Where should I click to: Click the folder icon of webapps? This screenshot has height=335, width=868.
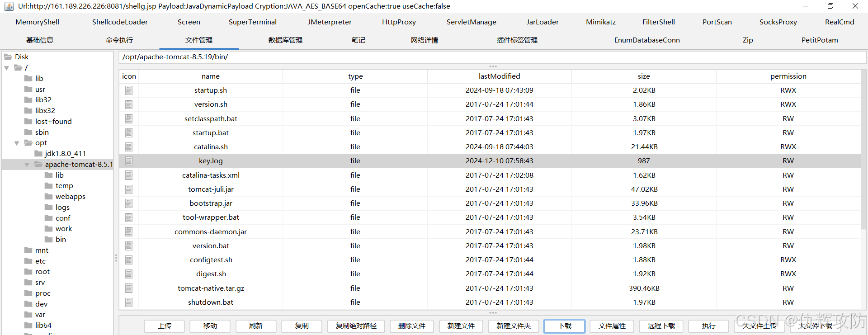coord(49,197)
